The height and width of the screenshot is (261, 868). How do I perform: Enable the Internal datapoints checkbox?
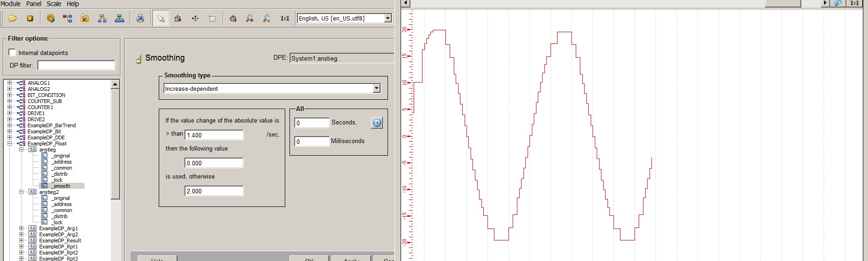click(x=13, y=53)
